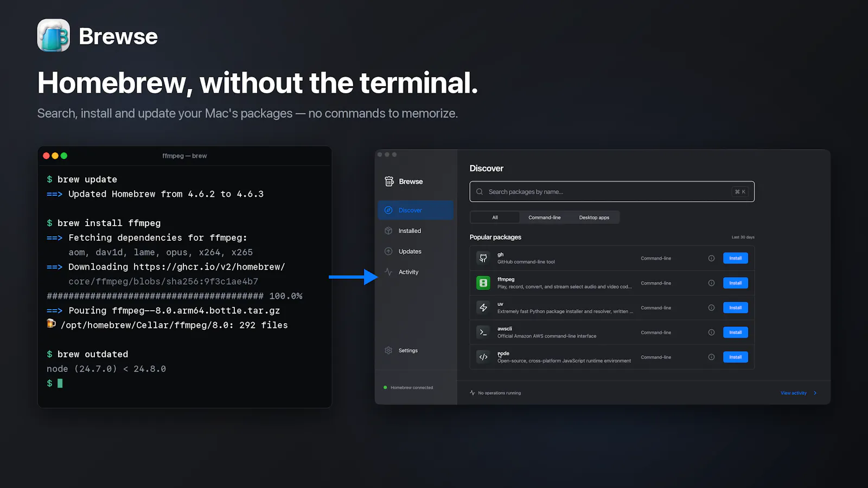Open the Installed packages section

click(416, 231)
